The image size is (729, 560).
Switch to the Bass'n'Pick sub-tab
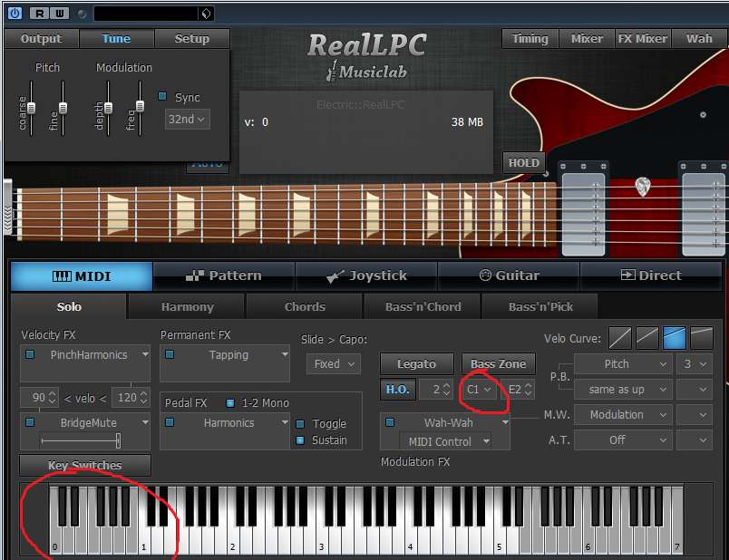pyautogui.click(x=540, y=306)
